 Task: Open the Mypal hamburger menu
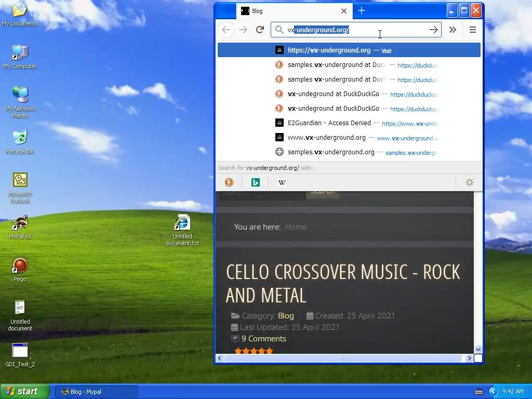click(472, 30)
